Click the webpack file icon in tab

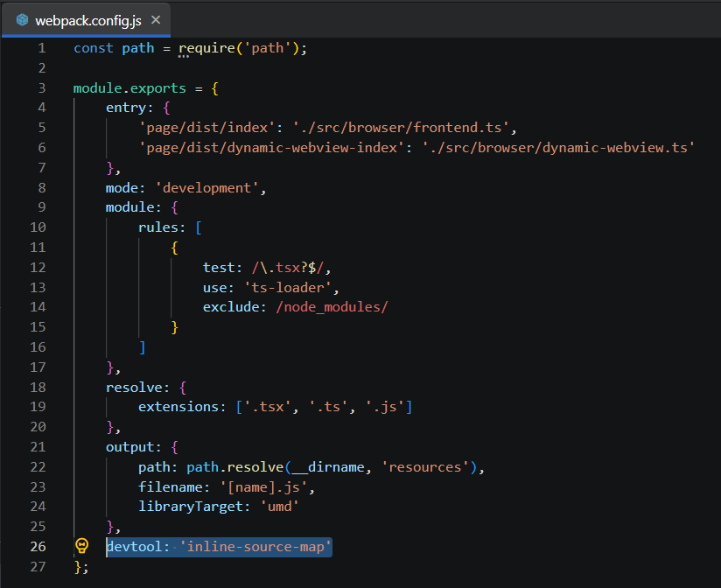click(x=22, y=20)
